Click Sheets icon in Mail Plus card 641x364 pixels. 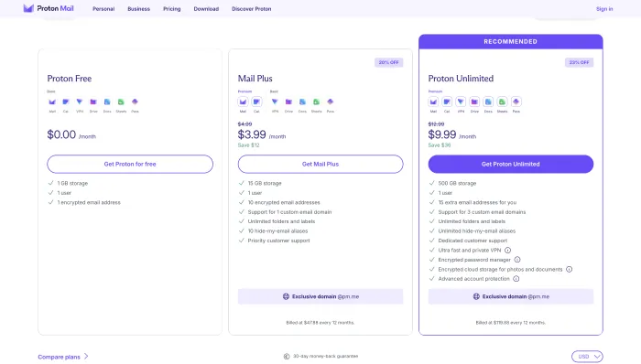click(317, 102)
